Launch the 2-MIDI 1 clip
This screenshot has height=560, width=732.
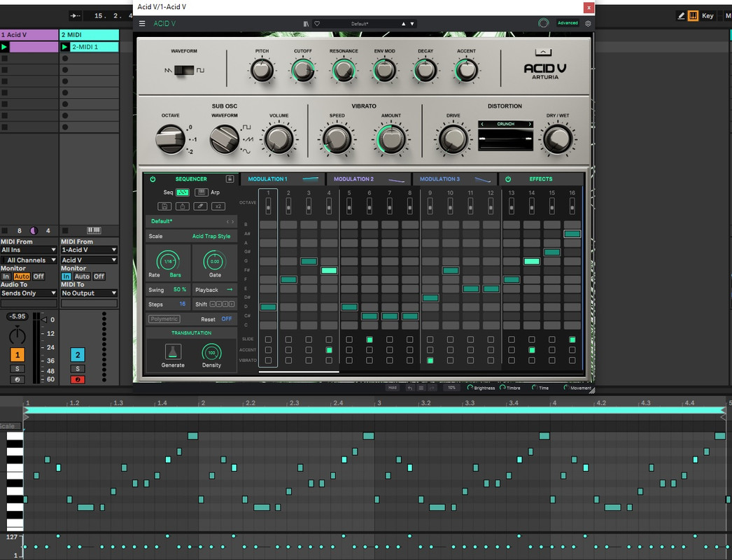pyautogui.click(x=65, y=47)
